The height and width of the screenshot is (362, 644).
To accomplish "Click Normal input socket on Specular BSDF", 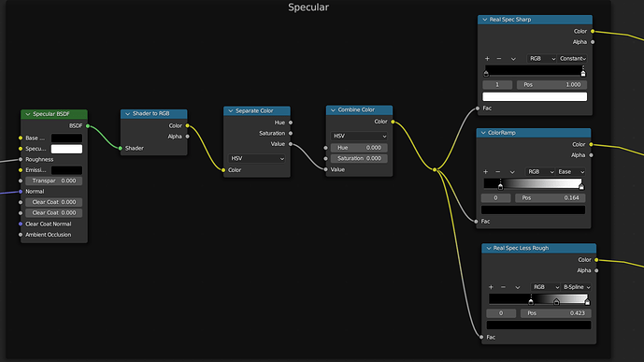I will coord(21,192).
